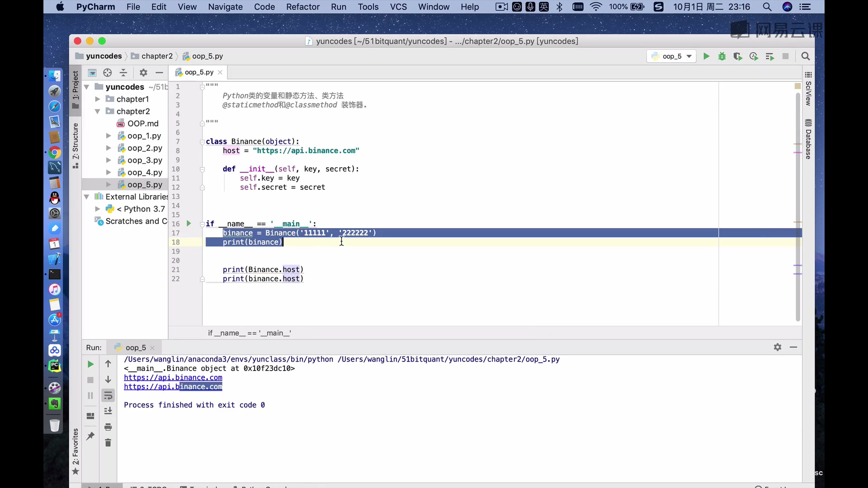Toggle the 2: Favorites tool window
The width and height of the screenshot is (868, 488).
75,452
